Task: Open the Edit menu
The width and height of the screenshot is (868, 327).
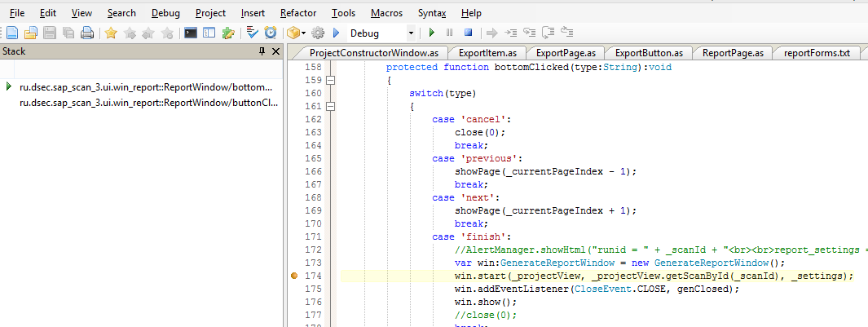Action: (x=48, y=13)
